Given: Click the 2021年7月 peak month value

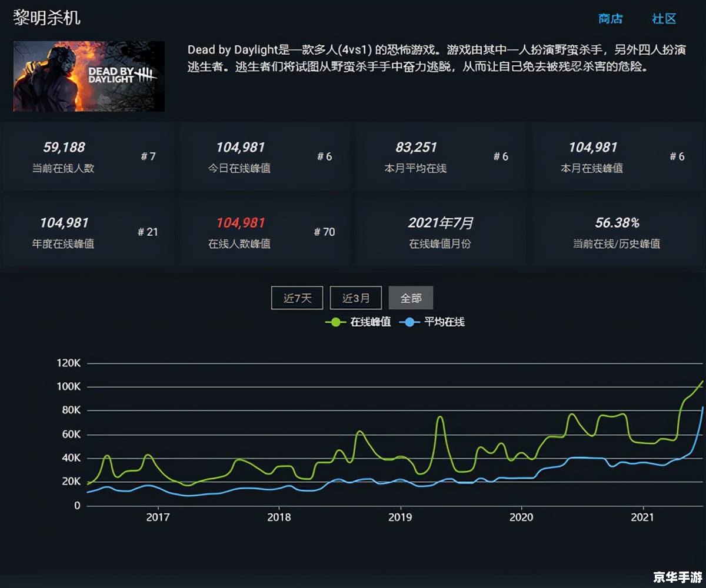Looking at the screenshot, I should [x=441, y=223].
